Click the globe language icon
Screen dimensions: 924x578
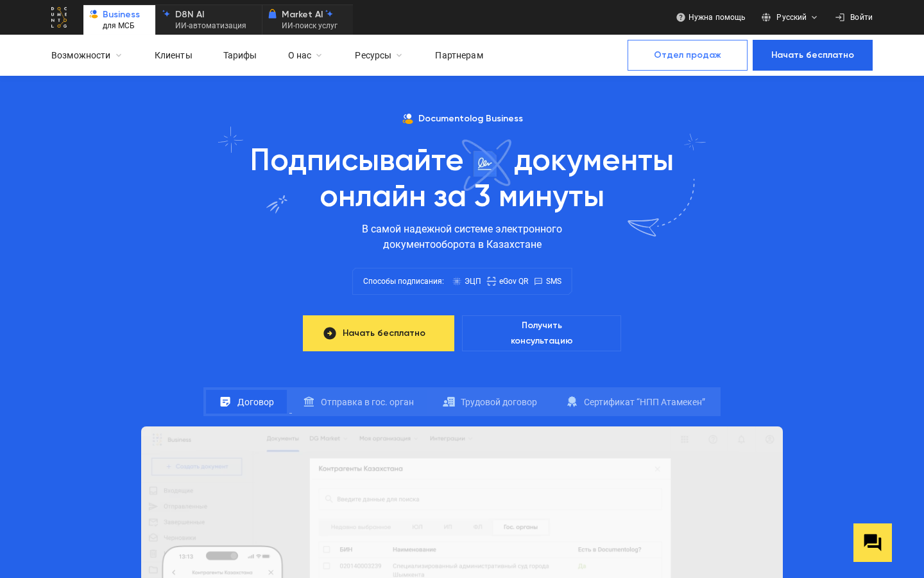[x=766, y=17]
